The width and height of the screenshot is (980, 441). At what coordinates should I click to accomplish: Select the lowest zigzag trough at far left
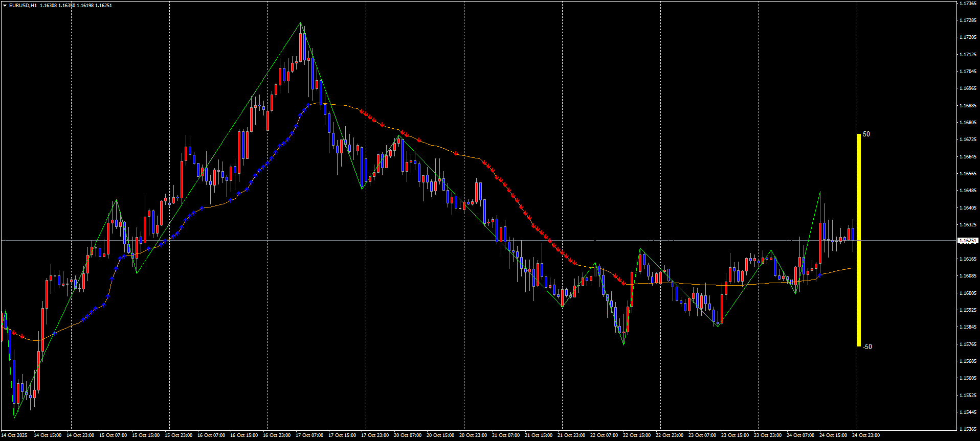14,418
